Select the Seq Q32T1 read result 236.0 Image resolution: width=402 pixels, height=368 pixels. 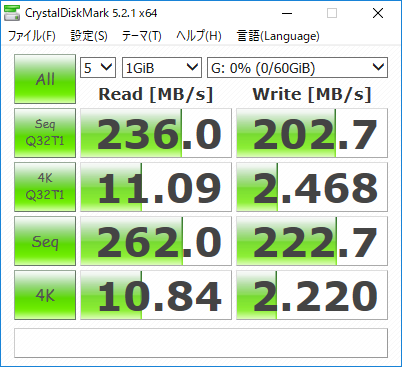(156, 133)
